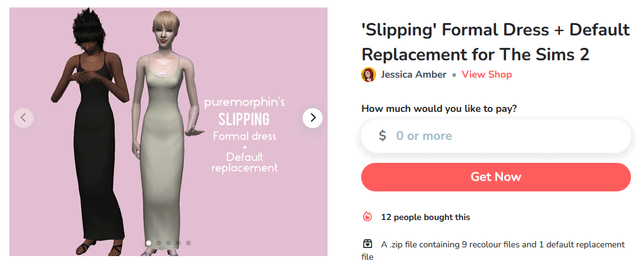This screenshot has height=266, width=644.
Task: Click the flame popularity icon
Action: (x=367, y=217)
